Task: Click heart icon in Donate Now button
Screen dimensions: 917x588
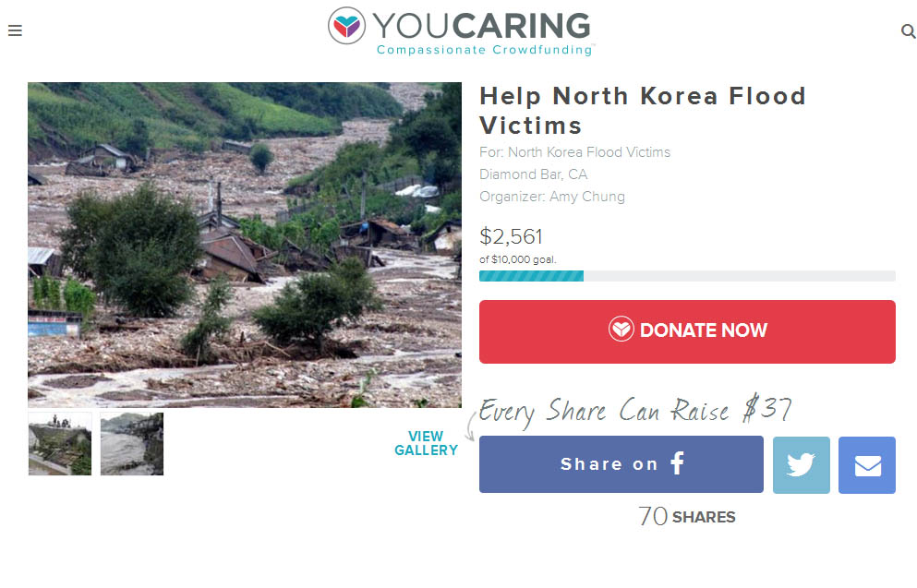Action: coord(621,329)
